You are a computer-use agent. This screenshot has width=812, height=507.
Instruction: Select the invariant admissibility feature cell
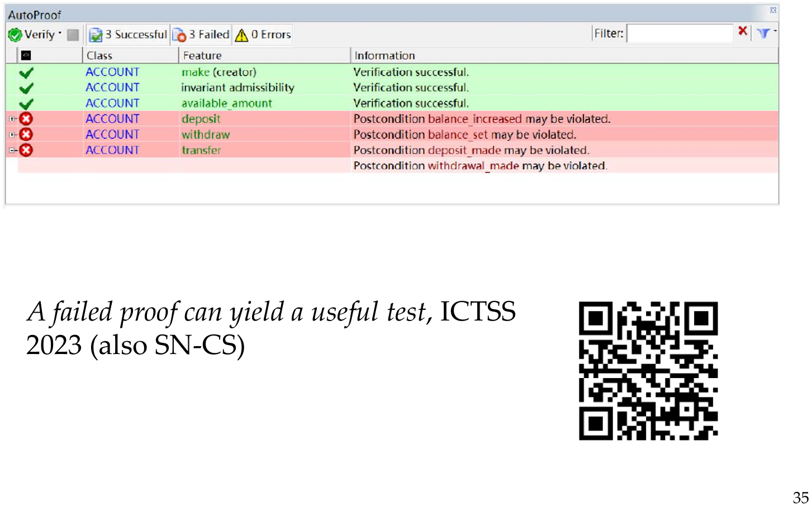click(238, 88)
